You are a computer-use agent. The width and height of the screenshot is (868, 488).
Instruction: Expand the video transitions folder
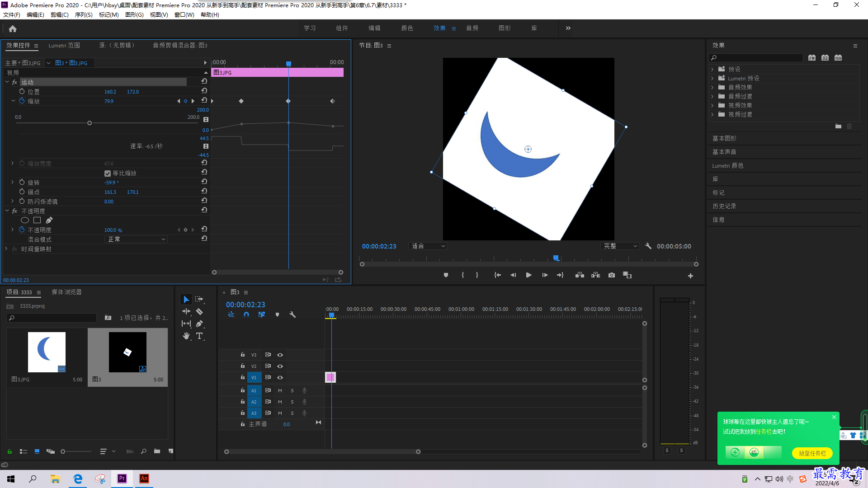(x=712, y=114)
